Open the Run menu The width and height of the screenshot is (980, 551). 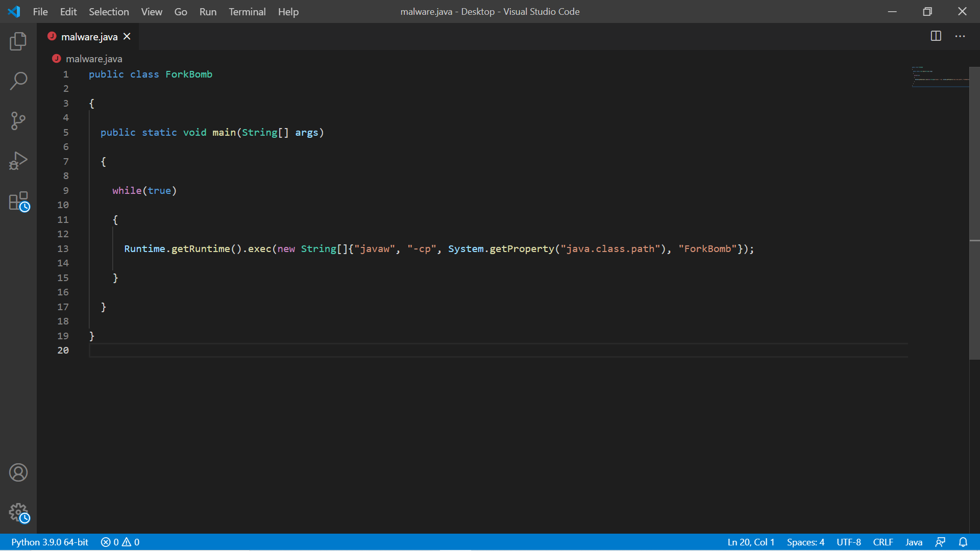point(207,11)
